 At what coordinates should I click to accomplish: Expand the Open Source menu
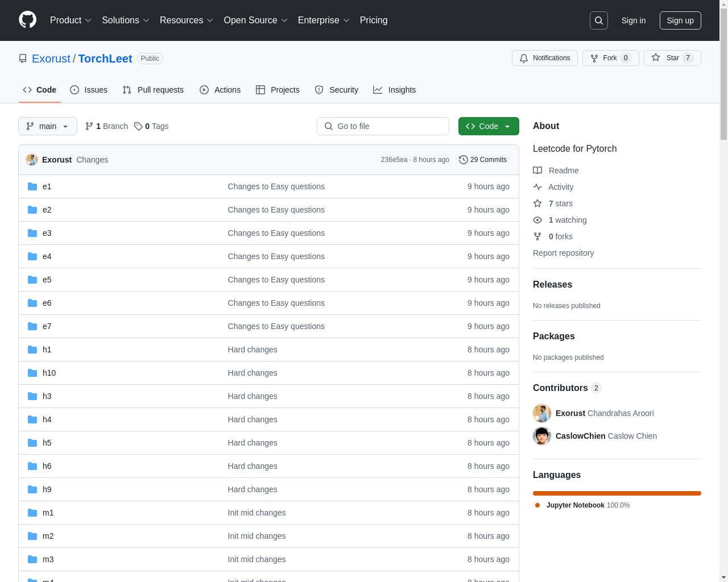click(256, 20)
